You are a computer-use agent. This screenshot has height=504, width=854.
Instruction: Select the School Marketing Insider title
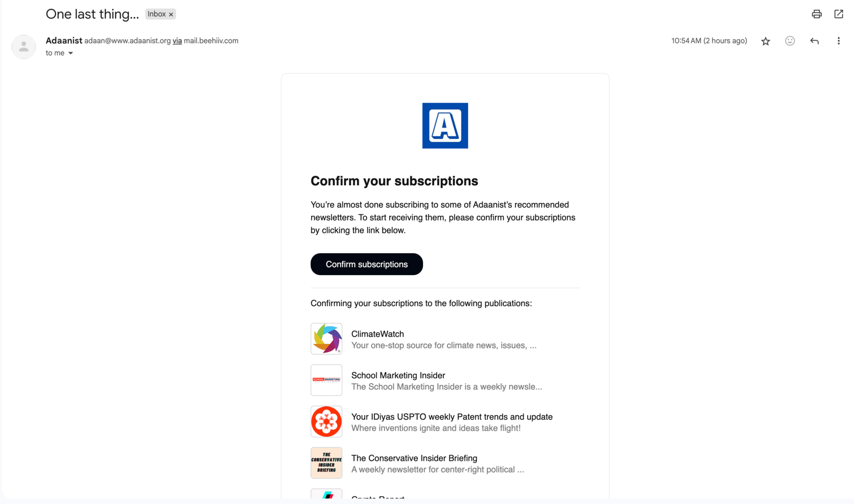398,375
